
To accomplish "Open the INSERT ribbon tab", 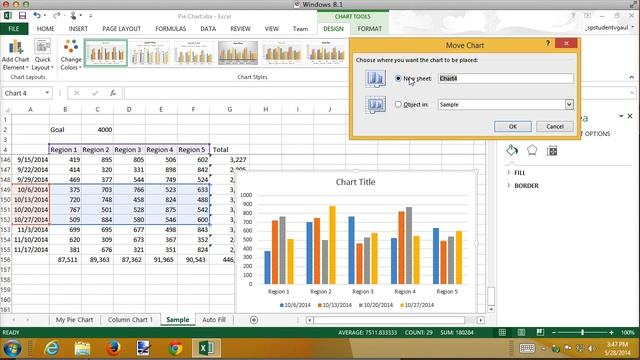I will [x=78, y=29].
